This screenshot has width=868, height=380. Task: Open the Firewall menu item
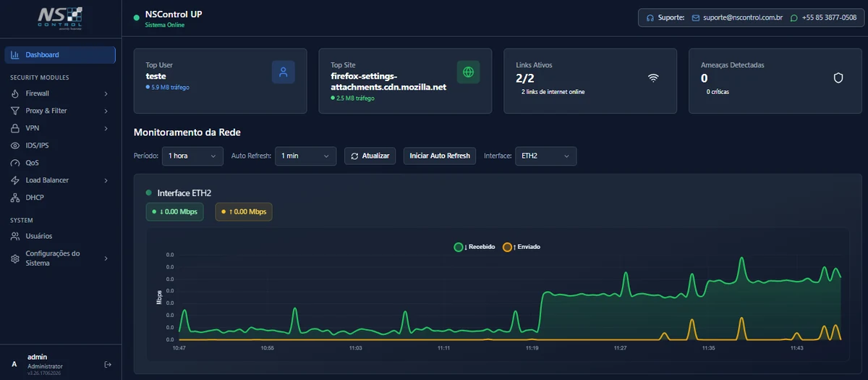pyautogui.click(x=60, y=93)
